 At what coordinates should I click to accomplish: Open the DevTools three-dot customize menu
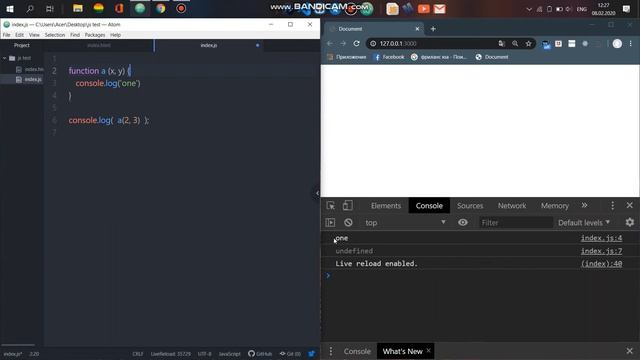(x=612, y=206)
